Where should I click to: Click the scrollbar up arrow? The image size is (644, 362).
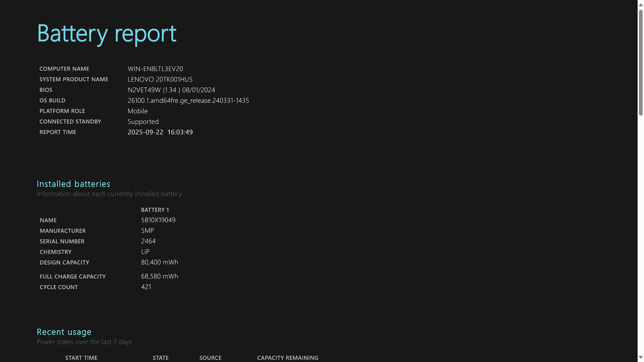click(x=641, y=4)
